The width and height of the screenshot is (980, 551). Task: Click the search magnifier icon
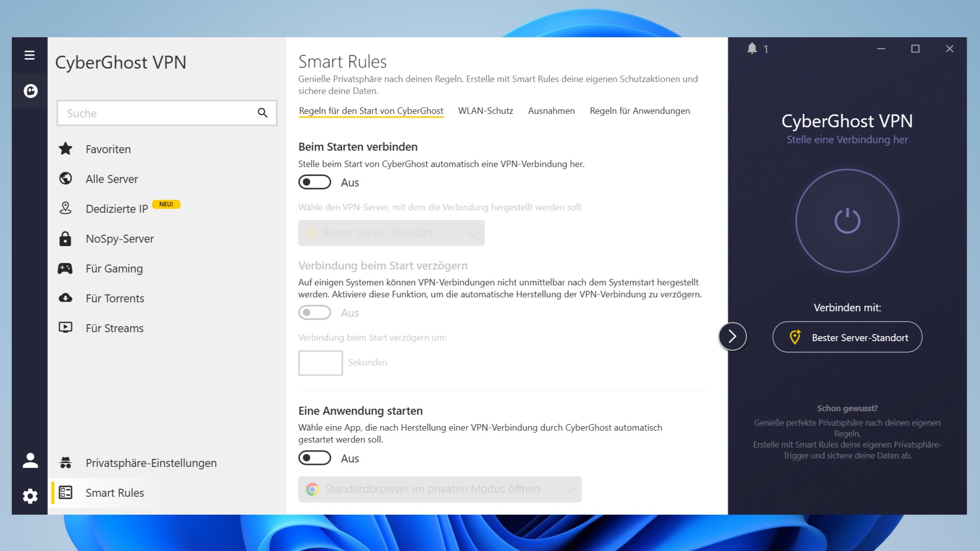(x=263, y=113)
